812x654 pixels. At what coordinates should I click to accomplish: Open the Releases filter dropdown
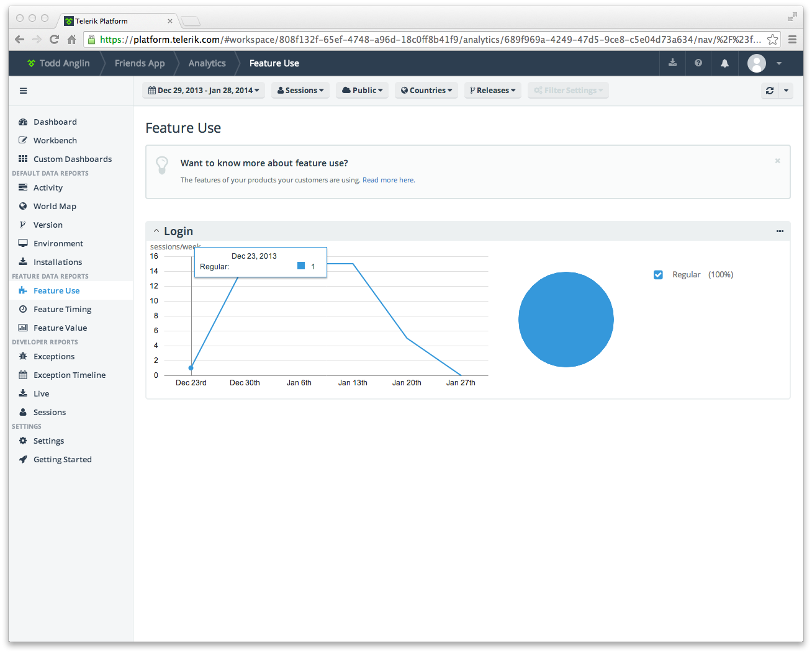493,91
